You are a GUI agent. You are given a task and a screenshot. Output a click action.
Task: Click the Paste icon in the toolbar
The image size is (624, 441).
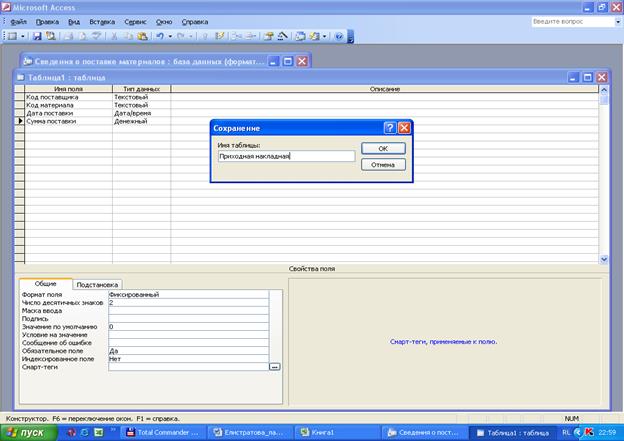(142, 36)
